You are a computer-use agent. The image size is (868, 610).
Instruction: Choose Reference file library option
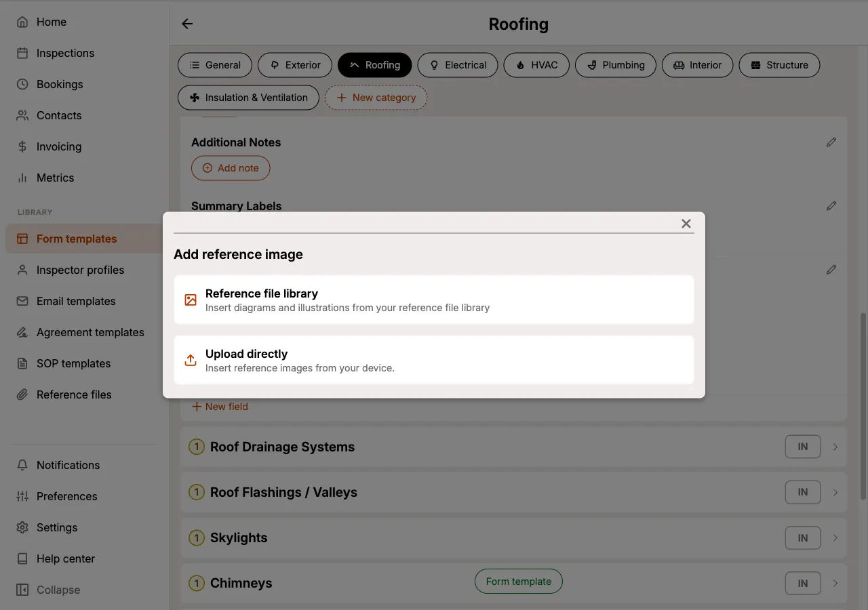pyautogui.click(x=434, y=300)
